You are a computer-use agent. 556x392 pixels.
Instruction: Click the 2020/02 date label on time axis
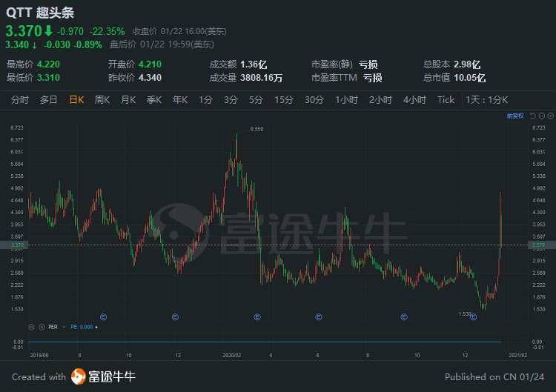[232, 355]
